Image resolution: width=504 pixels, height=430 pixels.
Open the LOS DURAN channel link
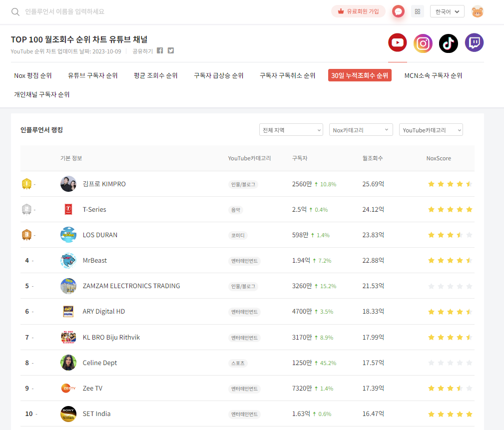point(100,235)
